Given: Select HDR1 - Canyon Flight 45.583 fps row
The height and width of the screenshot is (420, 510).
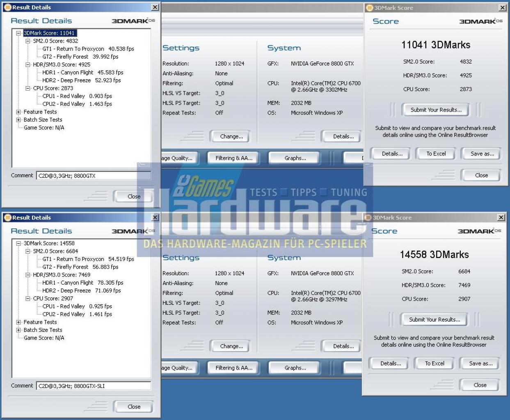Looking at the screenshot, I should [x=83, y=73].
